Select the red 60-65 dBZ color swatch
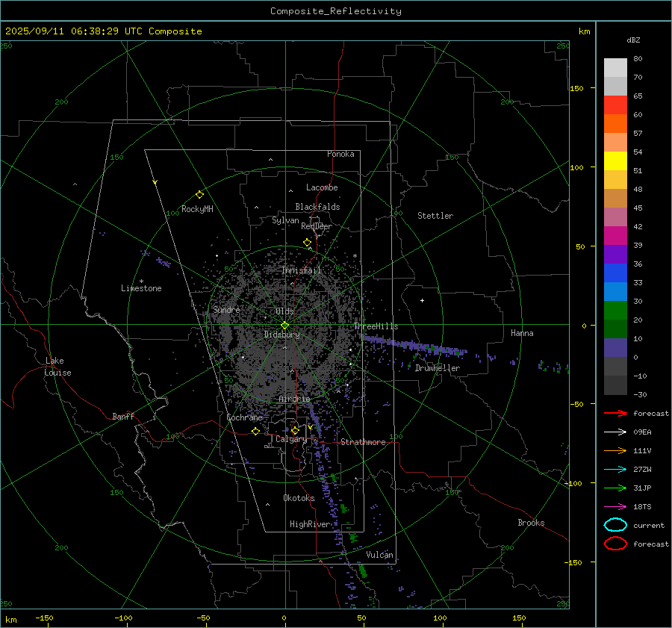The height and width of the screenshot is (628, 672). click(x=615, y=105)
